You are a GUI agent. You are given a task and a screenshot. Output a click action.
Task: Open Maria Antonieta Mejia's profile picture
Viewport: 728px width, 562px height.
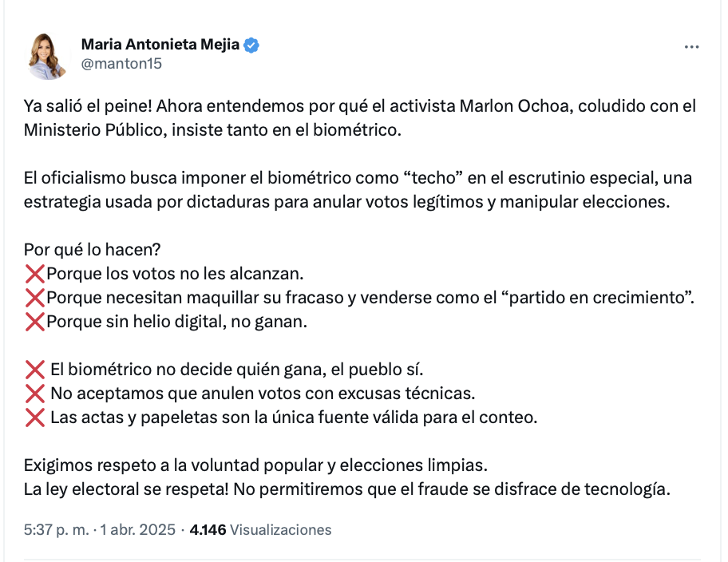[x=46, y=56]
